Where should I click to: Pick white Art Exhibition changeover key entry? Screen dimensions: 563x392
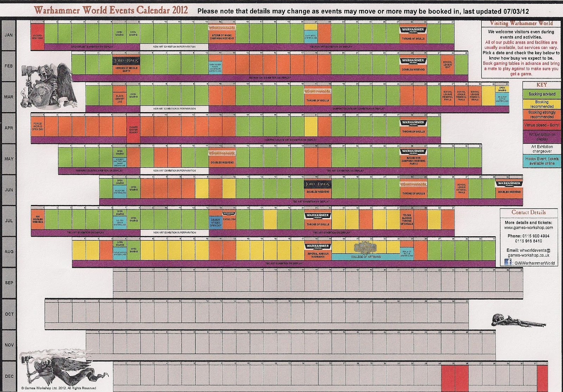coord(542,149)
